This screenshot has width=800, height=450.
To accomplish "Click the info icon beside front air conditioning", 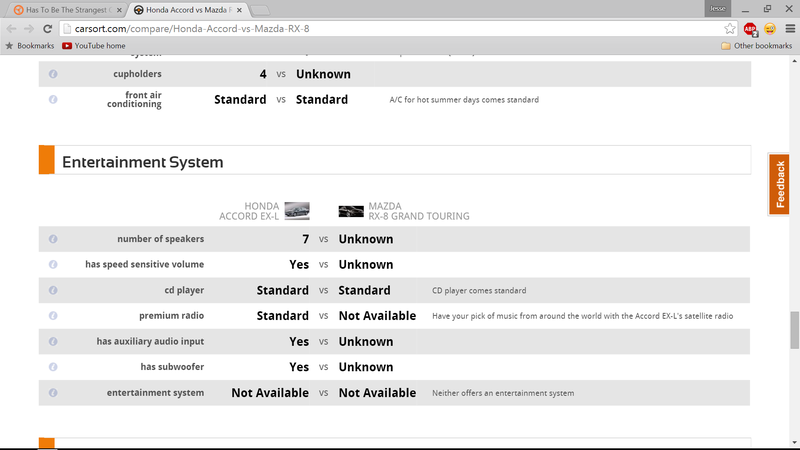I will point(53,99).
